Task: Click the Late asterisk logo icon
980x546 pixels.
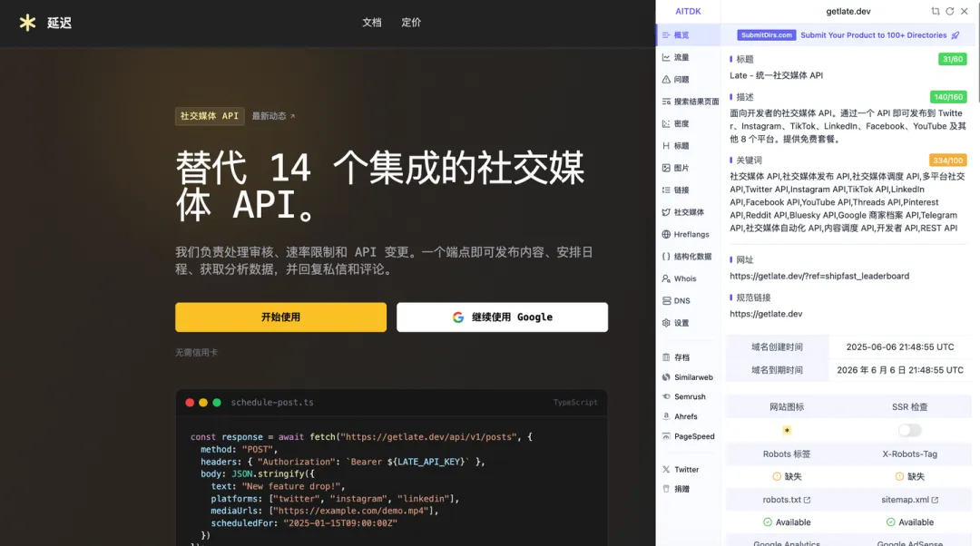Action: point(27,23)
